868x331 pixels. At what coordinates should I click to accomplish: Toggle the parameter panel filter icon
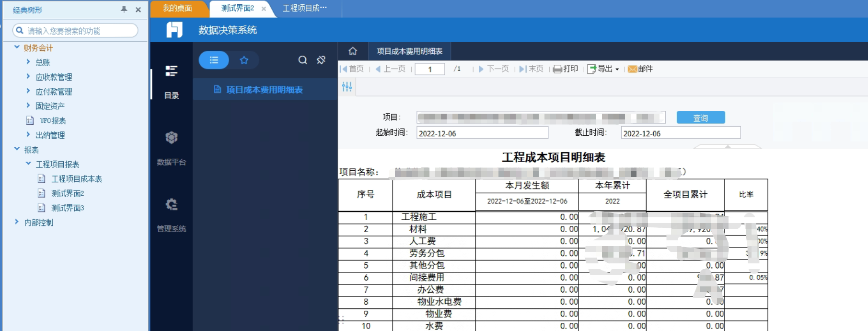347,86
